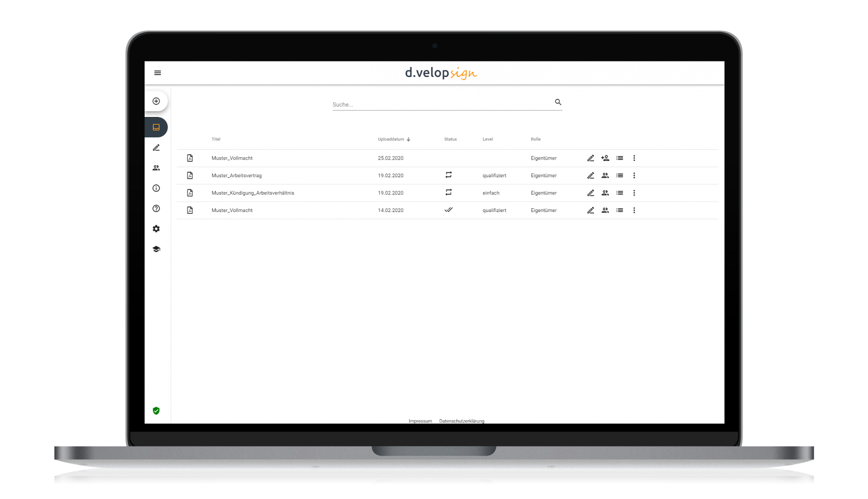Image resolution: width=868 pixels, height=499 pixels.
Task: Click the add new document plus button
Action: [x=156, y=101]
